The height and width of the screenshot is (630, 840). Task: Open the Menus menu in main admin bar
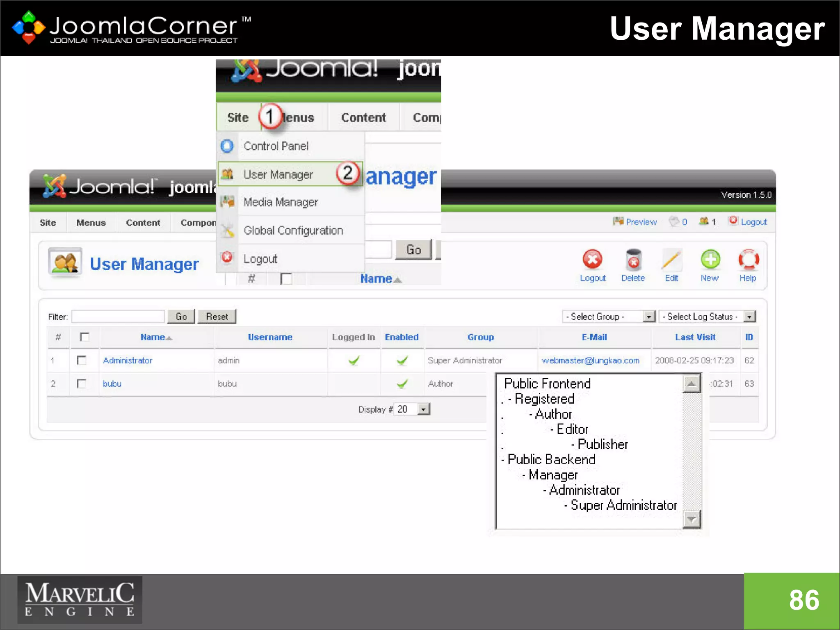(x=91, y=223)
